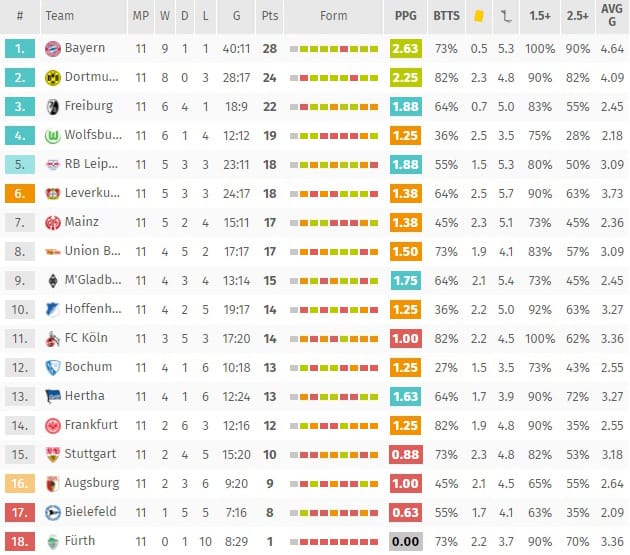The width and height of the screenshot is (630, 555).
Task: Click the Augsburg form indicator bar
Action: [x=334, y=484]
